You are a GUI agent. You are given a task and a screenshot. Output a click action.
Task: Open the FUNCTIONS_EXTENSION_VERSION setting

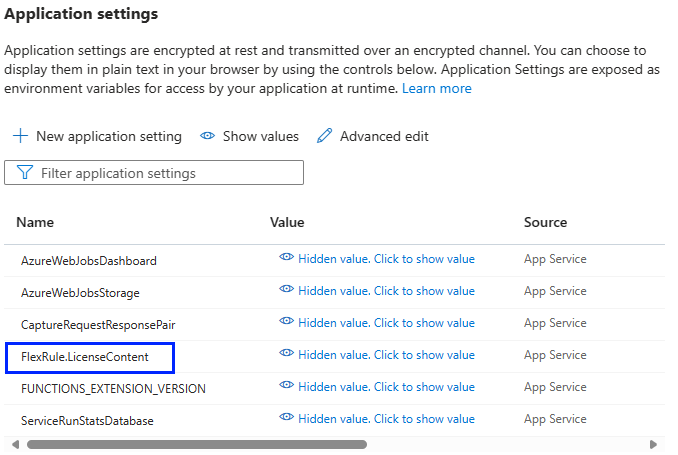pos(113,388)
